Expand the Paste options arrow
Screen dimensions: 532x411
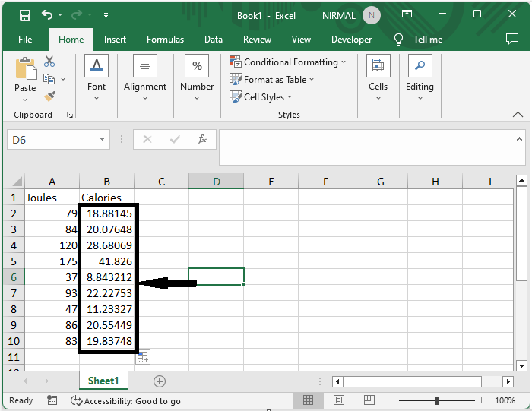click(25, 100)
